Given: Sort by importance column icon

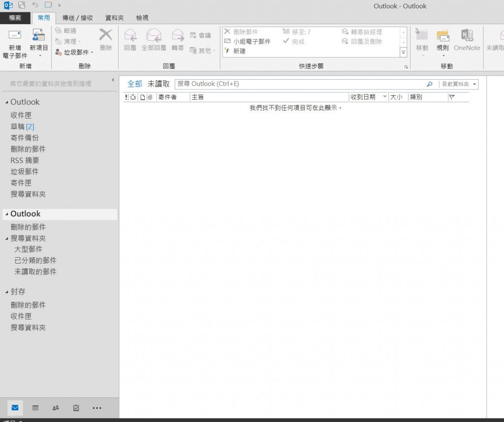Looking at the screenshot, I should 126,97.
